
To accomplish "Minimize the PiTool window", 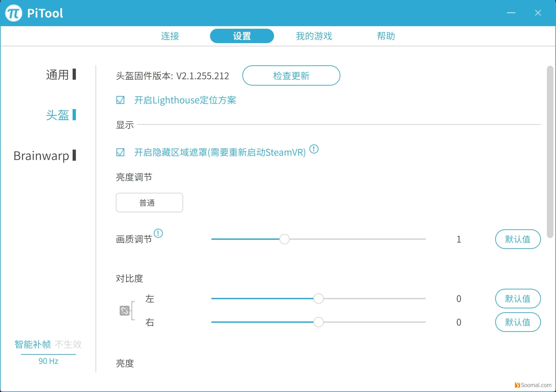I will (511, 13).
